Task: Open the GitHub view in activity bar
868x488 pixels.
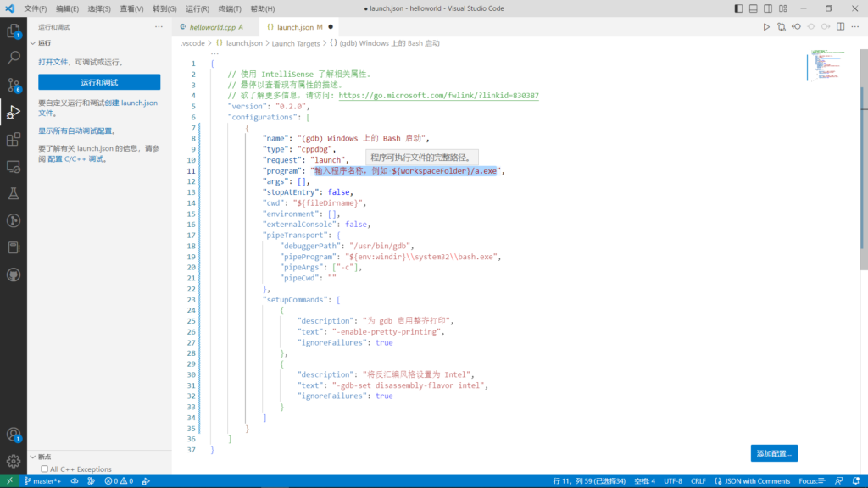Action: coord(14,274)
